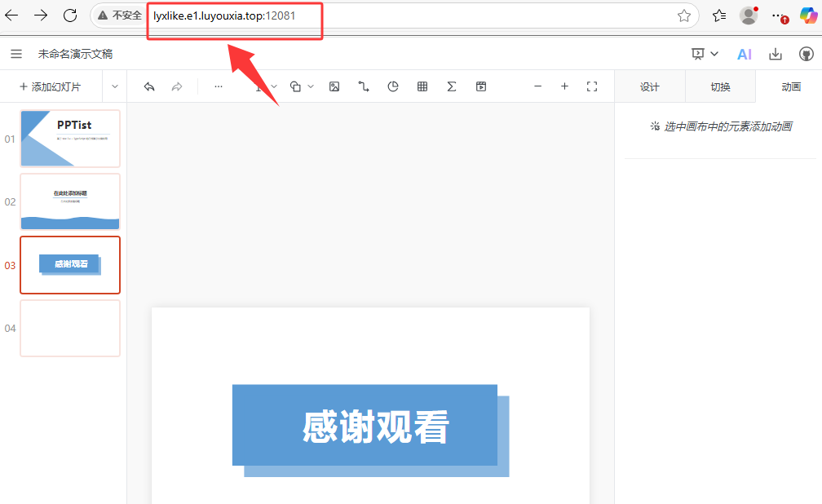Screen dimensions: 822x504
Task: Enter fullscreen with the fit-screen icon
Action: point(593,86)
